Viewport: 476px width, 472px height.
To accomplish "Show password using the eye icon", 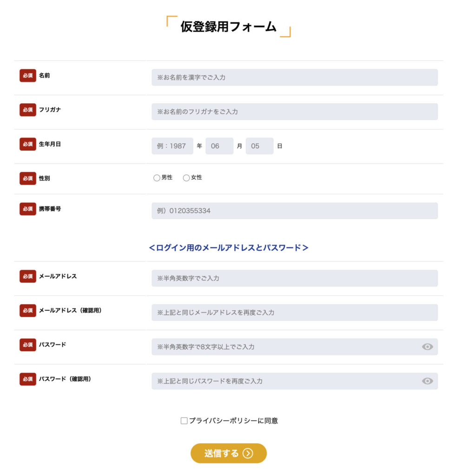I will 427,347.
